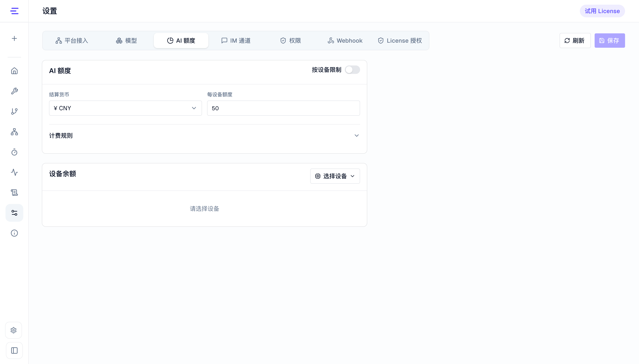
Task: Open the info circle icon
Action: pyautogui.click(x=14, y=233)
